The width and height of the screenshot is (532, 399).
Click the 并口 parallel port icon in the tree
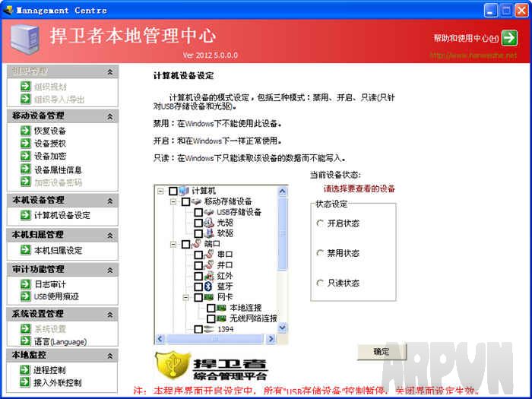coord(209,265)
